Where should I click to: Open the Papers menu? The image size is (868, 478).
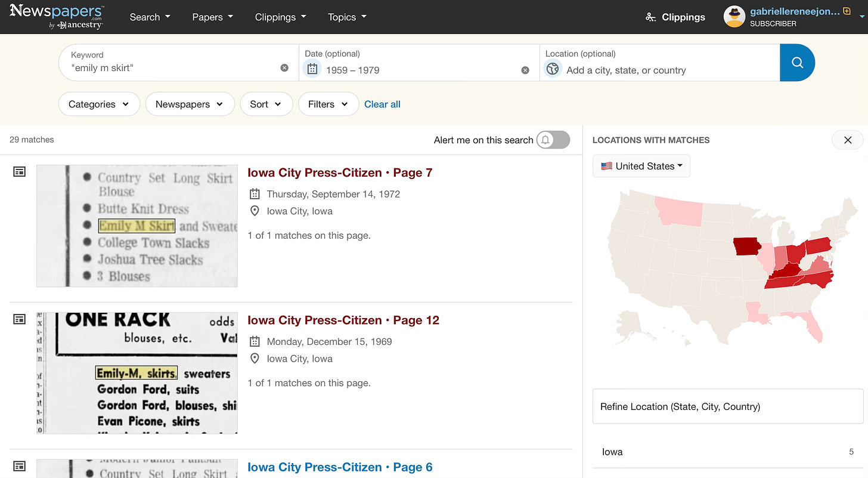(213, 17)
